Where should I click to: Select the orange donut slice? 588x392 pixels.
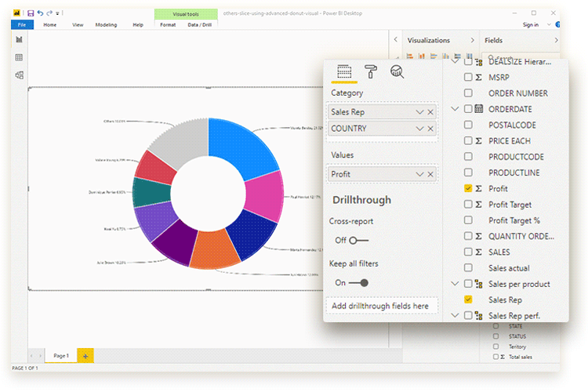pos(215,249)
